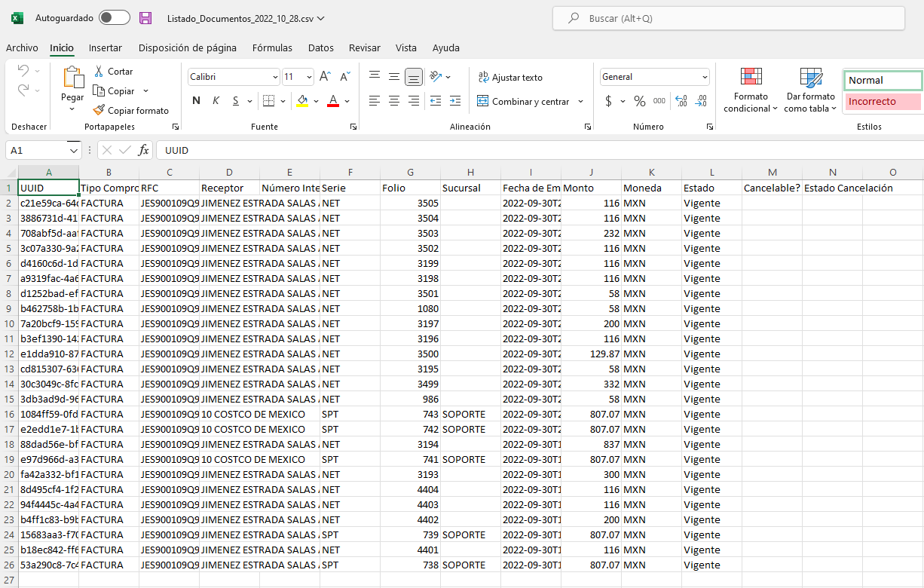Click the Buscar search box

(727, 18)
